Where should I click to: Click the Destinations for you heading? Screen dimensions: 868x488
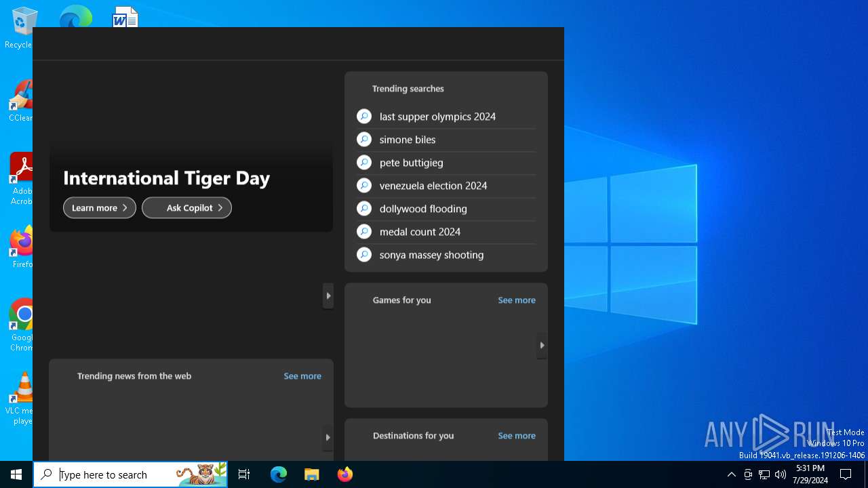click(413, 436)
